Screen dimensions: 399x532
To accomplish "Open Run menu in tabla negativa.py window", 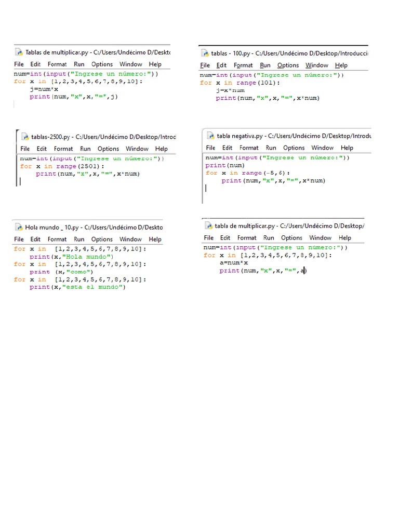I will [x=271, y=148].
